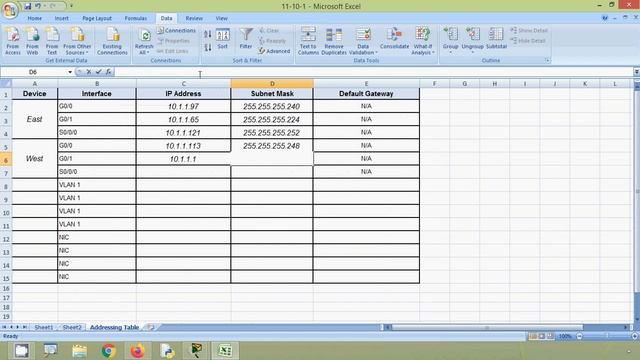
Task: Expand the Name Box dropdown
Action: click(70, 72)
